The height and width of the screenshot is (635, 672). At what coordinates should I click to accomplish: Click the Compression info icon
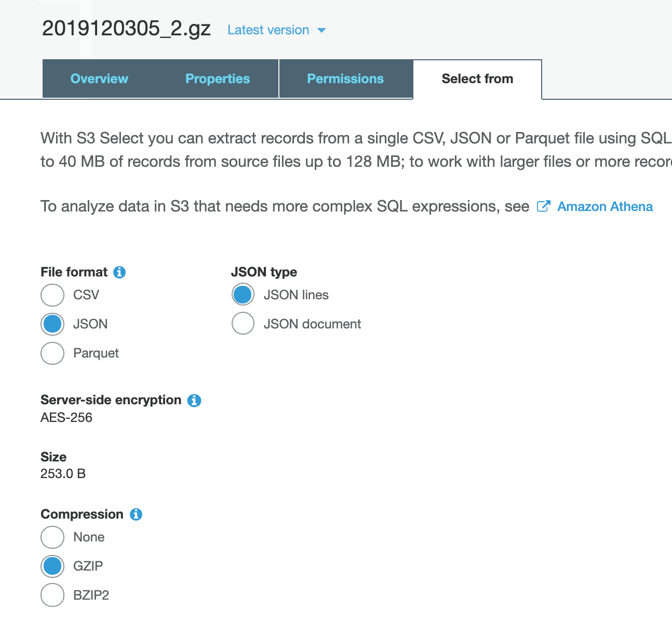136,514
